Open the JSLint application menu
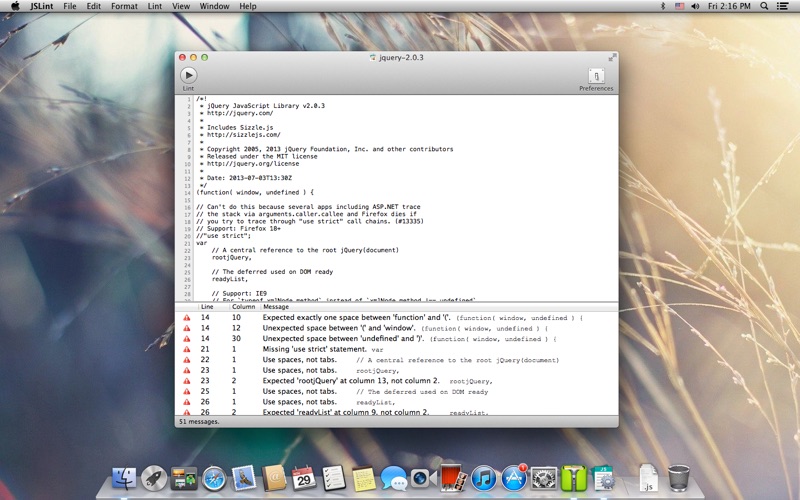 tap(41, 6)
